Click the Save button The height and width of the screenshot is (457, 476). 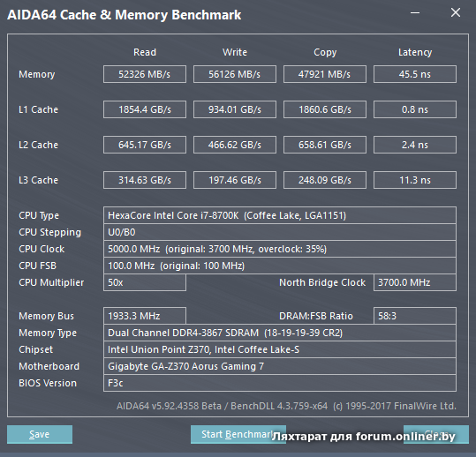click(40, 434)
